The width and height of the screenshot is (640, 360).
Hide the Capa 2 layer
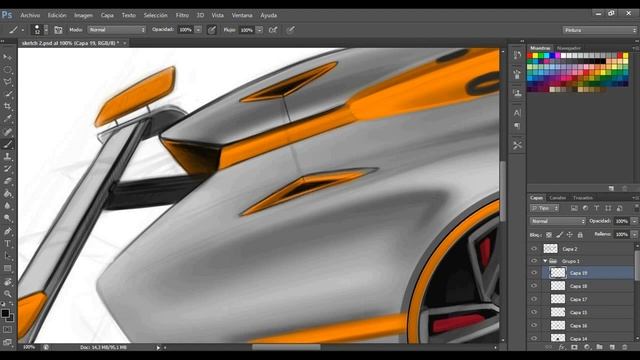pyautogui.click(x=534, y=249)
